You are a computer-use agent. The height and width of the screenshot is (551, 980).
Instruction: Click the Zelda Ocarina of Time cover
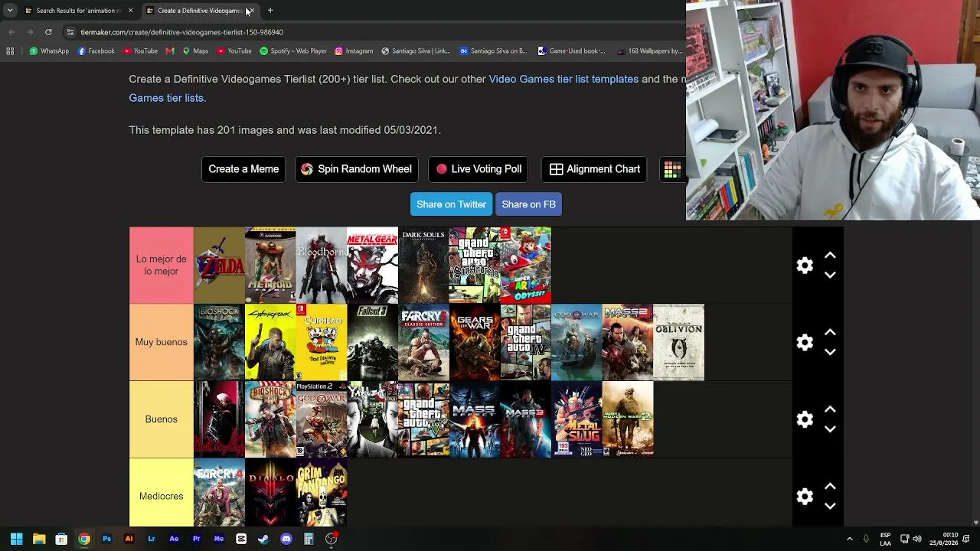(x=219, y=266)
